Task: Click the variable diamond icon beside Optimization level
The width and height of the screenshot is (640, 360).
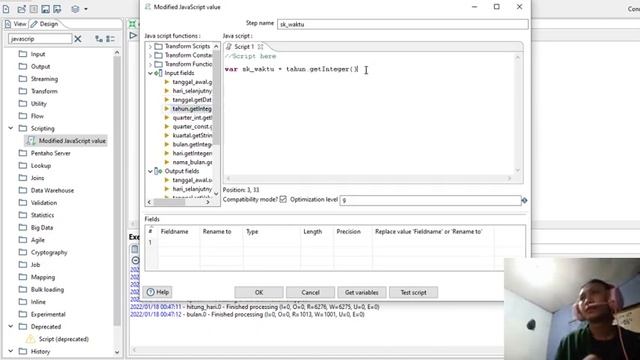Action: point(524,200)
